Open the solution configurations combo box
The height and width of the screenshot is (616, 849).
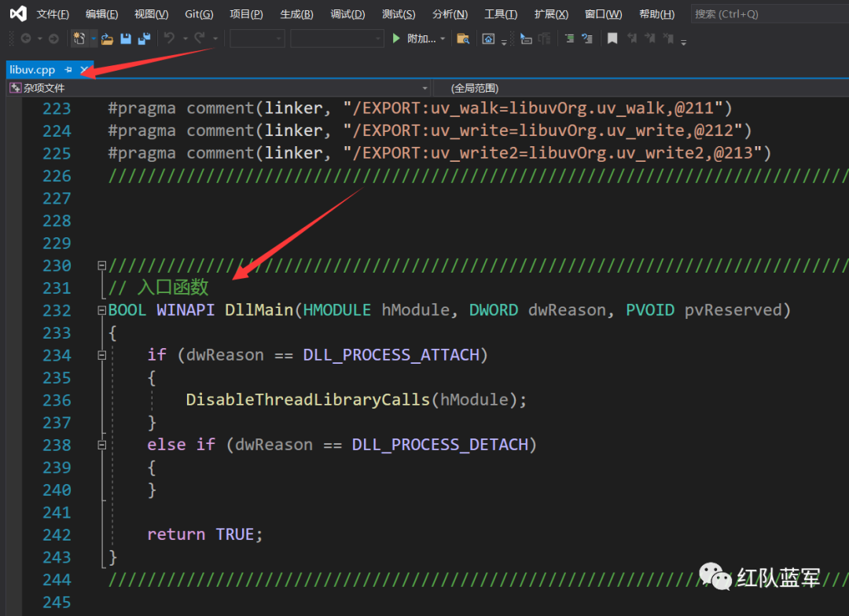click(x=257, y=38)
